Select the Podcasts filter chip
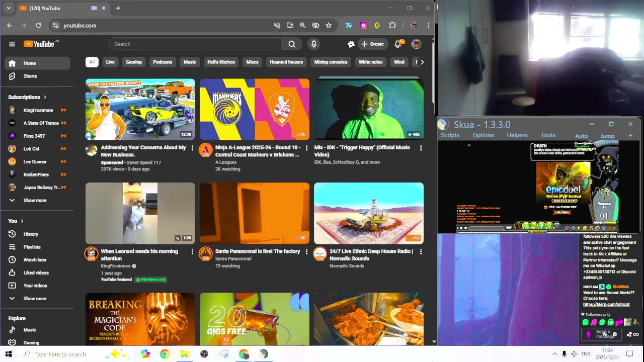 pos(163,62)
